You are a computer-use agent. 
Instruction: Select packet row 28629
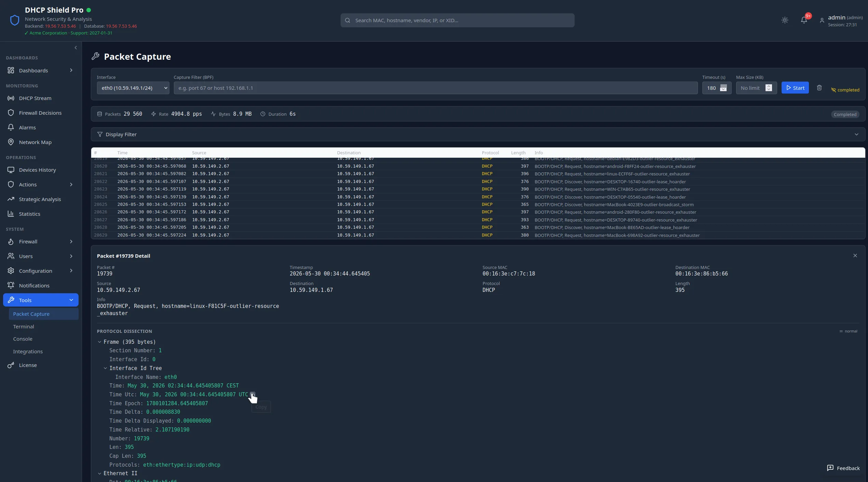[478, 235]
